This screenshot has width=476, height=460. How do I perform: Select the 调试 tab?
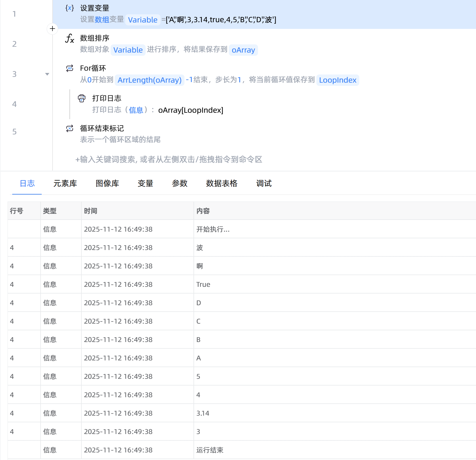coord(264,183)
